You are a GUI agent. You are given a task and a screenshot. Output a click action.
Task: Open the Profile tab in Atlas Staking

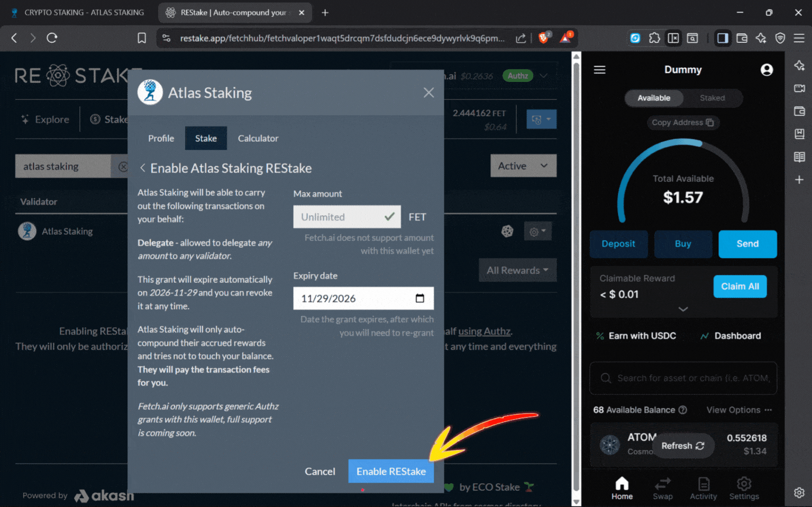[161, 138]
